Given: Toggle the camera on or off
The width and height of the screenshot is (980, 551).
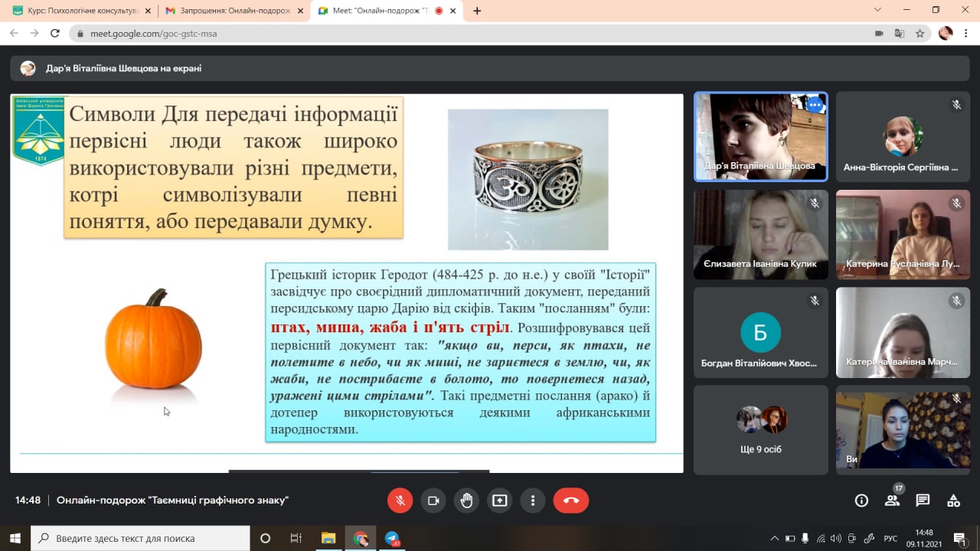Looking at the screenshot, I should click(433, 500).
